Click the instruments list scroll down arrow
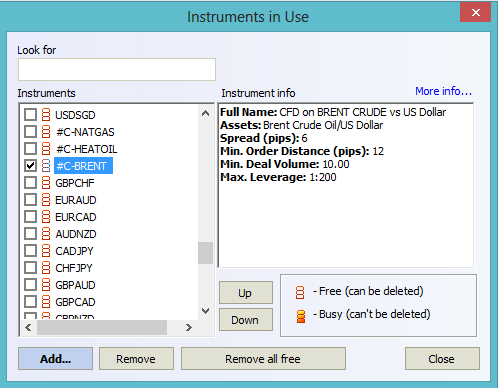The width and height of the screenshot is (498, 388). 206,311
